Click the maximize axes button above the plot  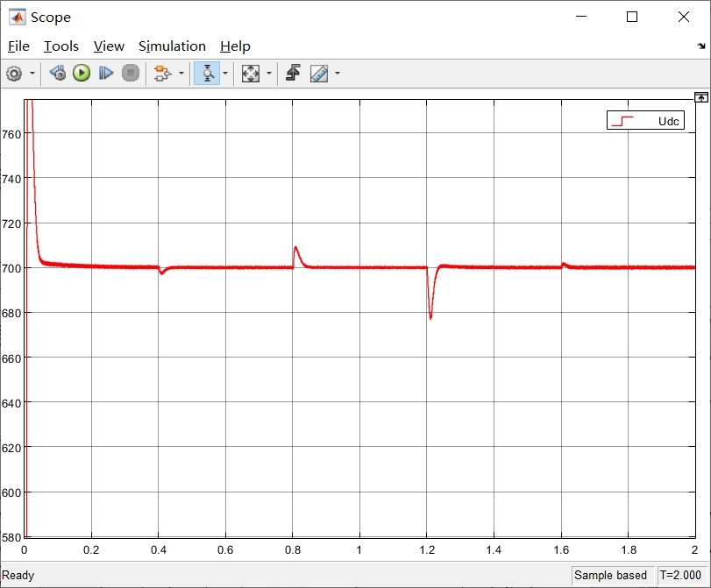pos(701,97)
